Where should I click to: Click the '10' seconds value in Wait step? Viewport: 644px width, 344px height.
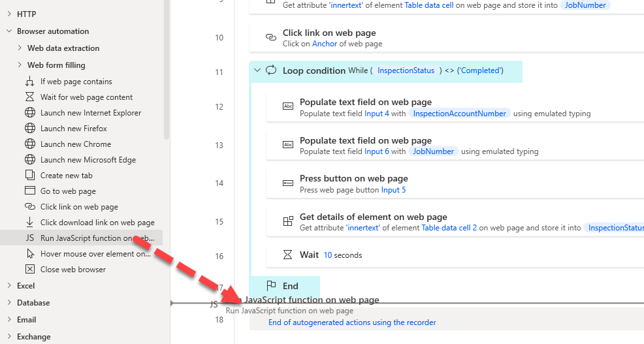(x=328, y=255)
